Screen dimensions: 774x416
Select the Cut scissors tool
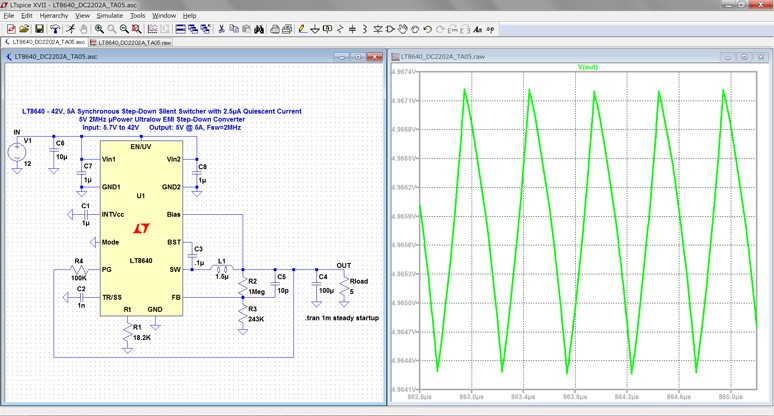point(220,29)
